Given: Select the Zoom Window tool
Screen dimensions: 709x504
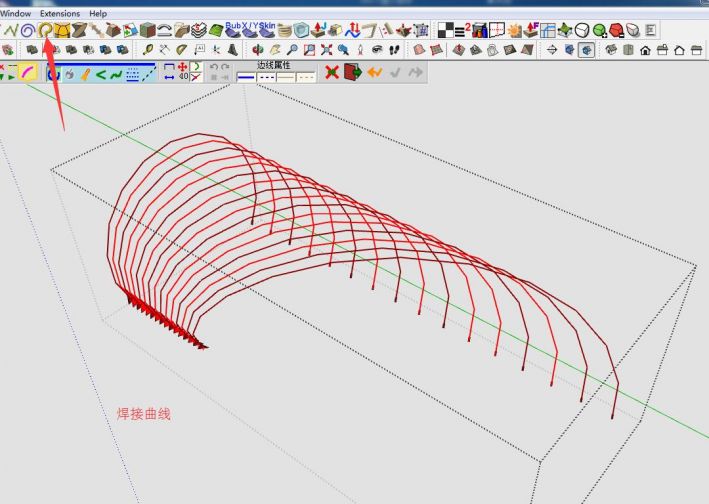Looking at the screenshot, I should 309,49.
